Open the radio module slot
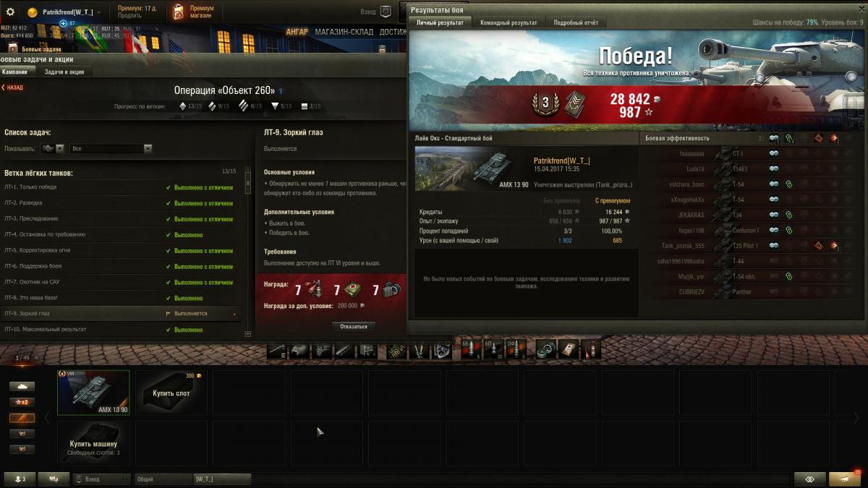Screen dimensions: 868x488 [368, 350]
